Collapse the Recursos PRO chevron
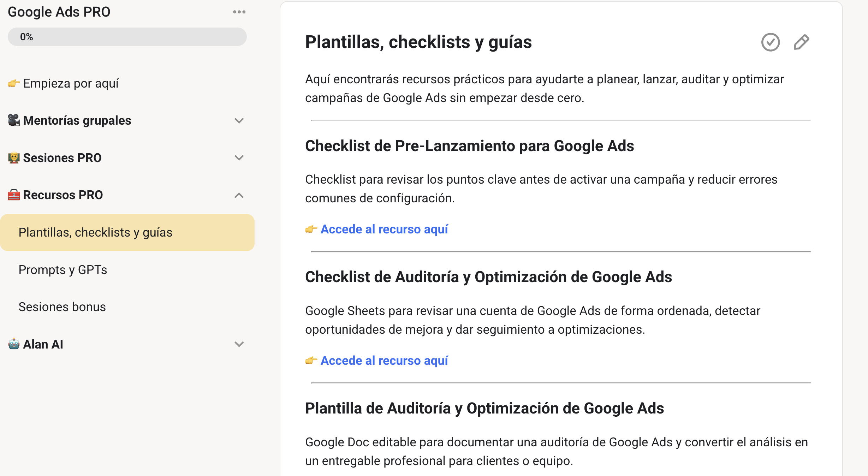The image size is (868, 476). coord(239,195)
